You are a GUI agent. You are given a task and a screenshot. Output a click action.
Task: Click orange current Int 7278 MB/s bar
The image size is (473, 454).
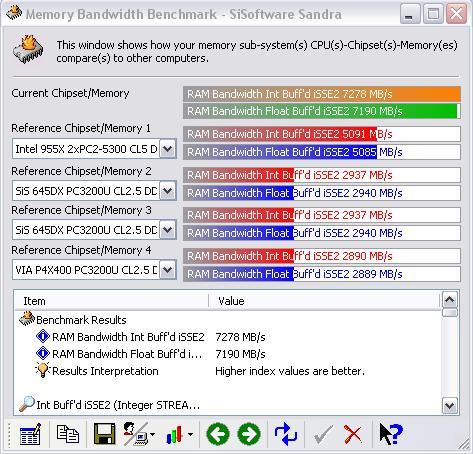pos(322,94)
